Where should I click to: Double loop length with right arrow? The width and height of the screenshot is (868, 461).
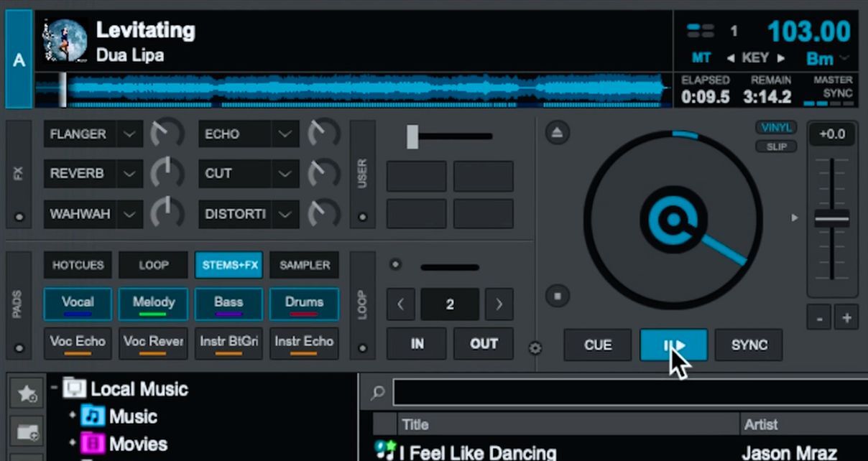click(x=499, y=304)
